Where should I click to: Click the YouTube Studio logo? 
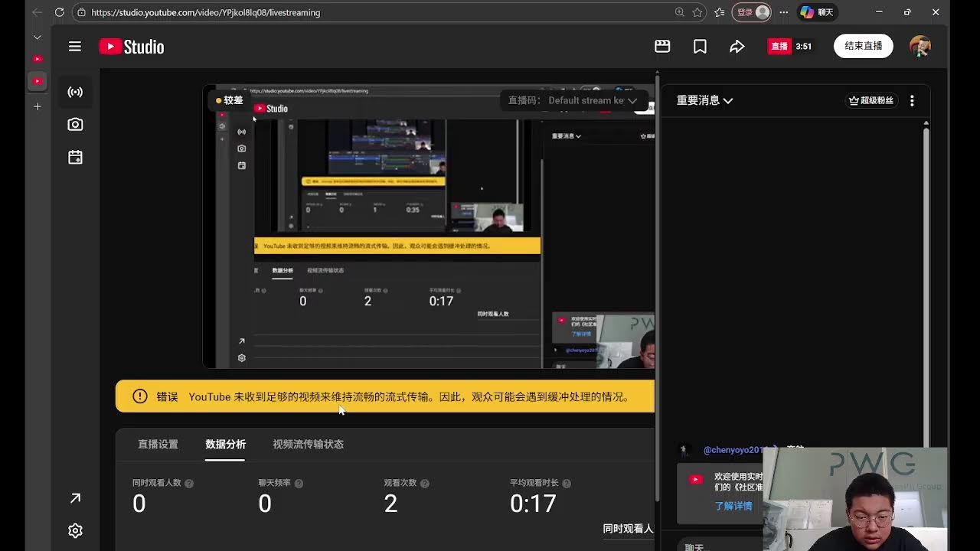click(132, 47)
